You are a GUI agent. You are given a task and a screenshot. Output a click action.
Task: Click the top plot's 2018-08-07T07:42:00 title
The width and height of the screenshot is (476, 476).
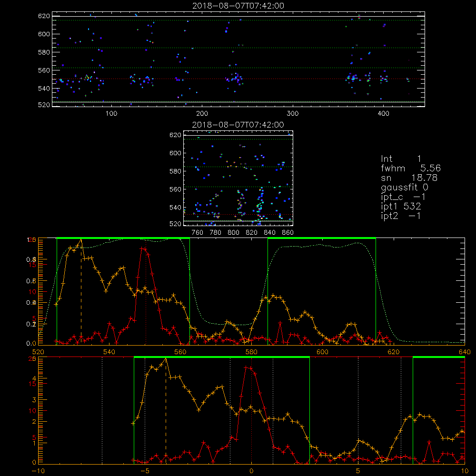[238, 6]
